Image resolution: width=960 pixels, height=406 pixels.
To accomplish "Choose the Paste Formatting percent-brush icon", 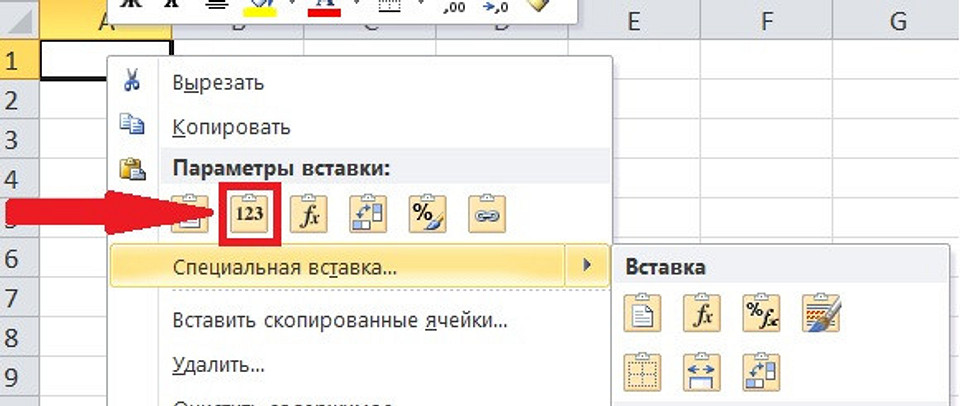I will click(427, 214).
